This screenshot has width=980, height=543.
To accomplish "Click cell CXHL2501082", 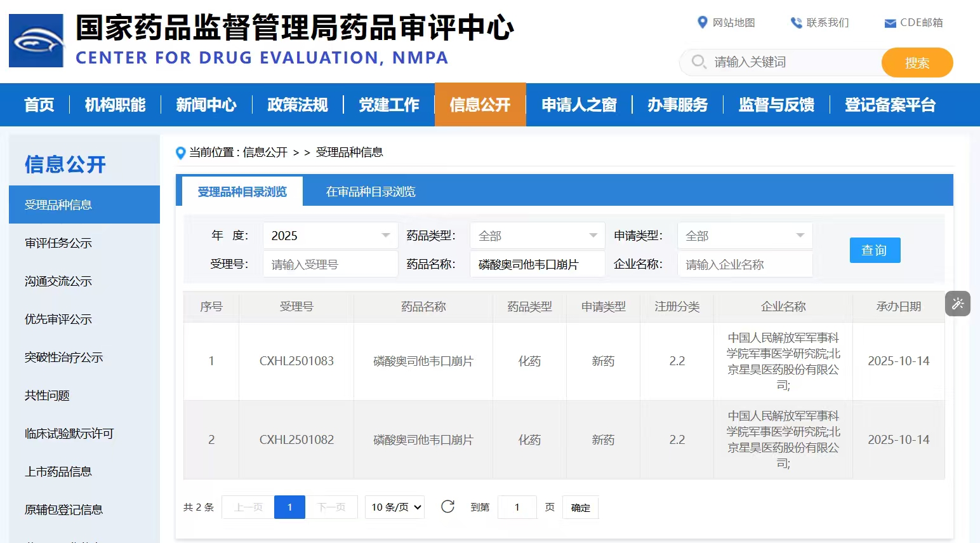I will pyautogui.click(x=296, y=439).
